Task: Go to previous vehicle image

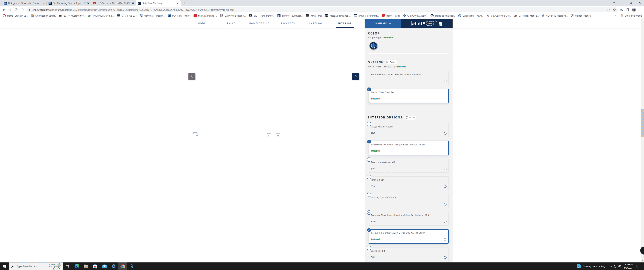Action: [192, 76]
